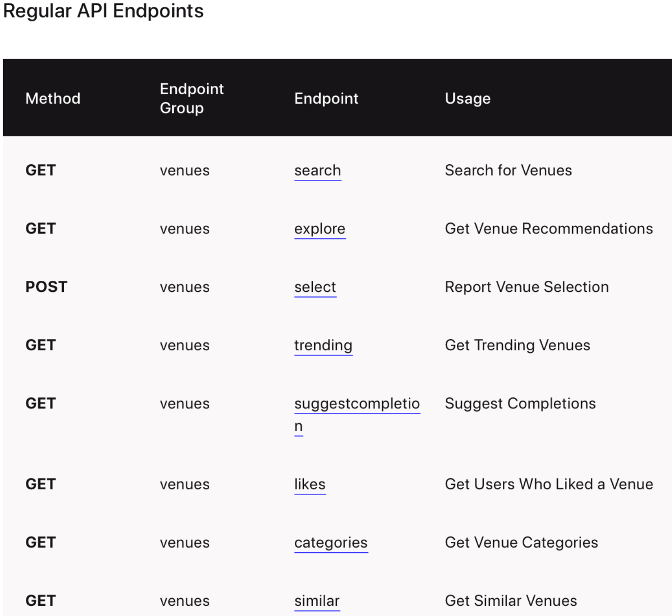Open the search endpoint link
Image resolution: width=672 pixels, height=616 pixels.
tap(317, 171)
